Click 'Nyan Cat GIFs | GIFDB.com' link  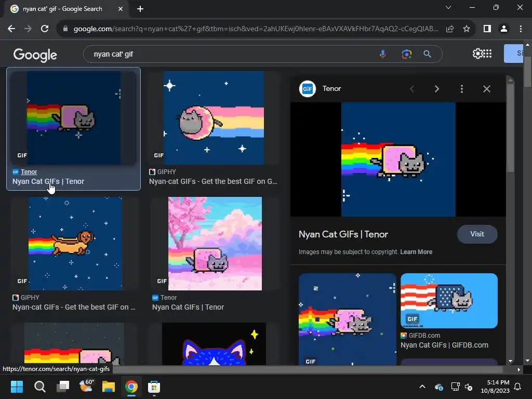click(x=445, y=345)
